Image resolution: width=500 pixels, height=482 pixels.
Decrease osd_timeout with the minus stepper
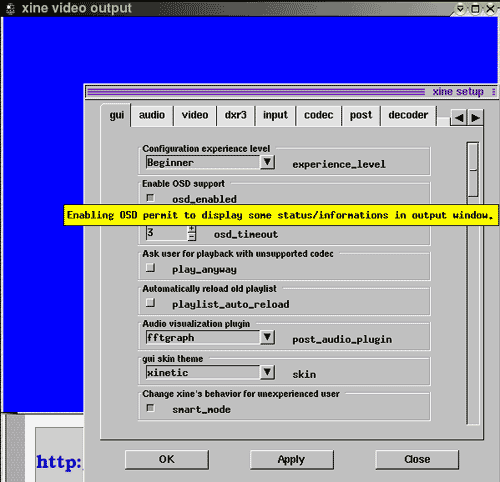point(192,237)
